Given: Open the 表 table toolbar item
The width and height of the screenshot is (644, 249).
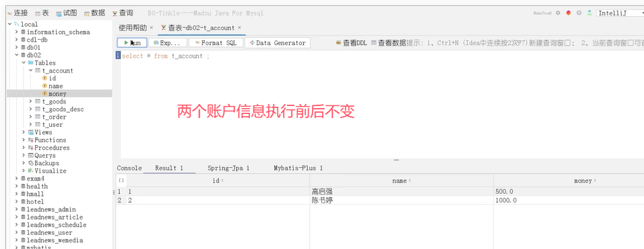Looking at the screenshot, I should tap(42, 13).
